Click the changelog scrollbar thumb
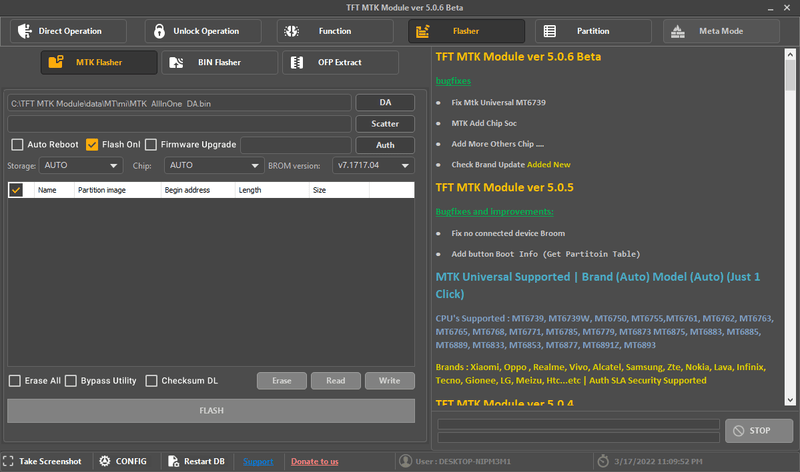The image size is (800, 472). (x=790, y=76)
